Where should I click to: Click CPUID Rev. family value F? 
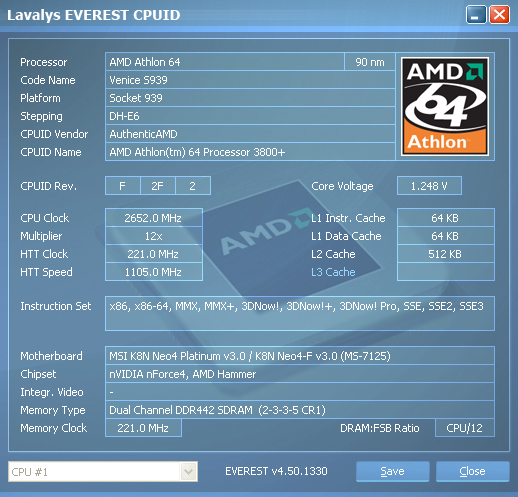point(123,186)
